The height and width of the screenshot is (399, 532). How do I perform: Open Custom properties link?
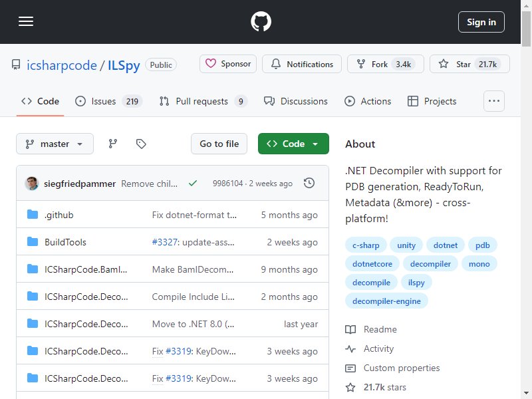coord(392,368)
